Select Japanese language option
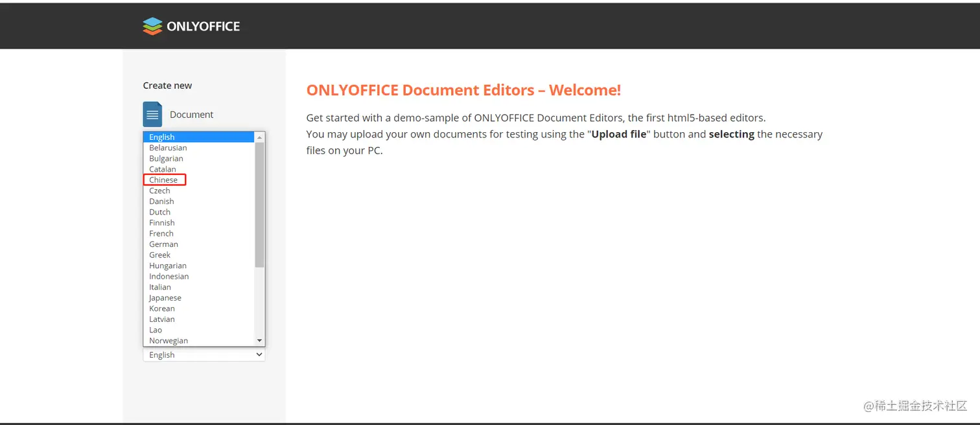This screenshot has width=980, height=425. [x=199, y=298]
